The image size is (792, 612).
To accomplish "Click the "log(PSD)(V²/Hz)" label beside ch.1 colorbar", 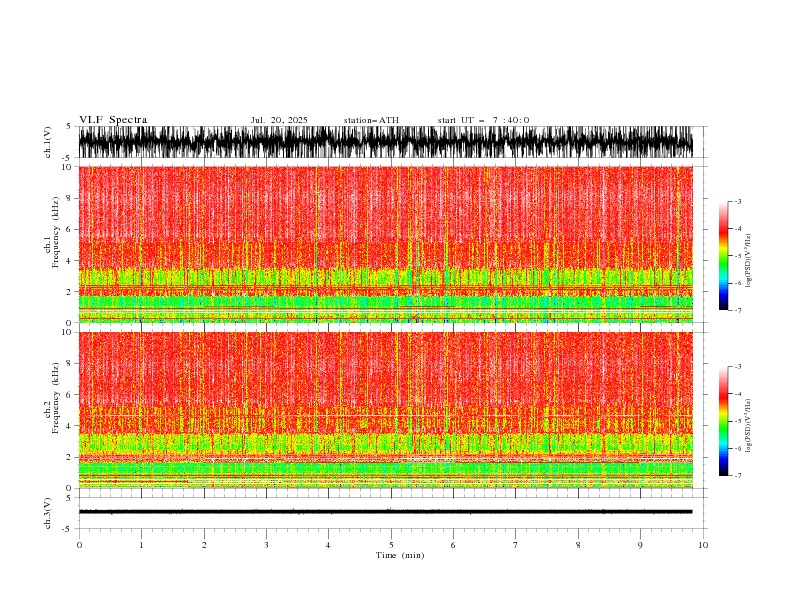I will click(x=749, y=261).
